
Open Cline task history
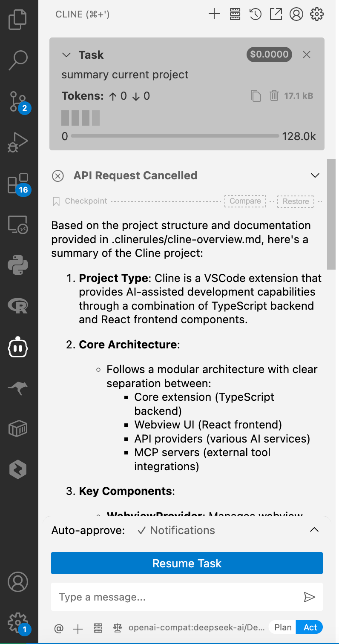click(x=256, y=14)
